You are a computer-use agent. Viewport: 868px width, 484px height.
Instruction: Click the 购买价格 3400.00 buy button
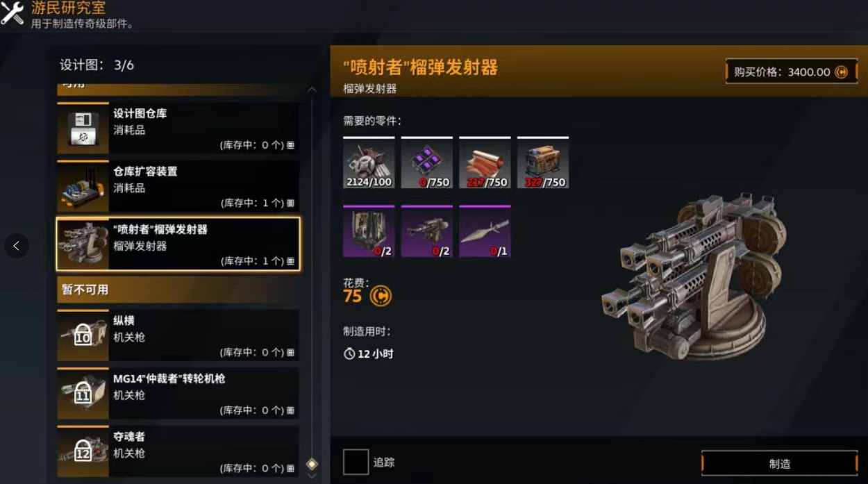792,72
